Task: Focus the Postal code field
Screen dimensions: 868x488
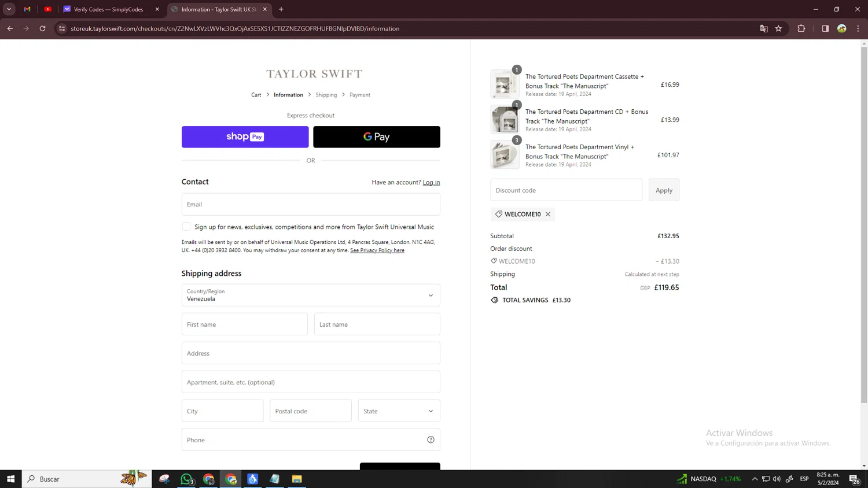Action: 311,411
